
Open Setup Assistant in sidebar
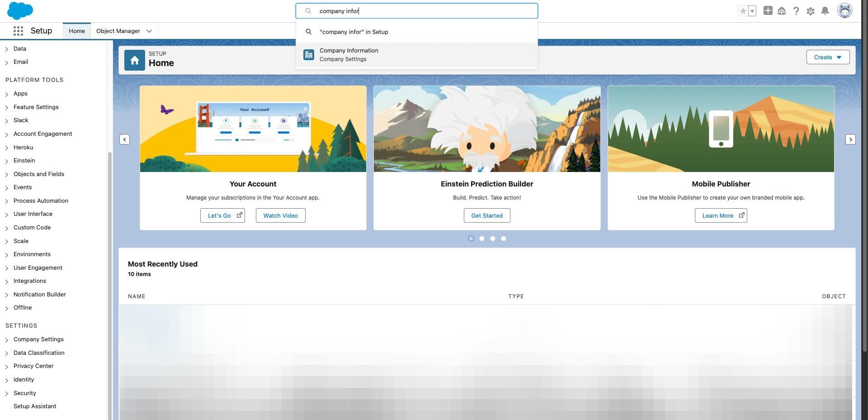click(35, 406)
